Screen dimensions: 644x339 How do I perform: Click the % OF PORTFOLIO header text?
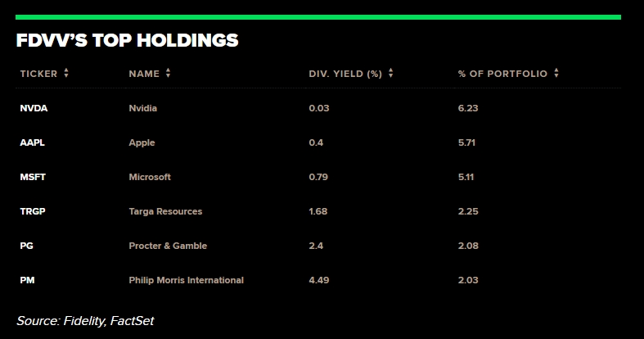point(502,74)
